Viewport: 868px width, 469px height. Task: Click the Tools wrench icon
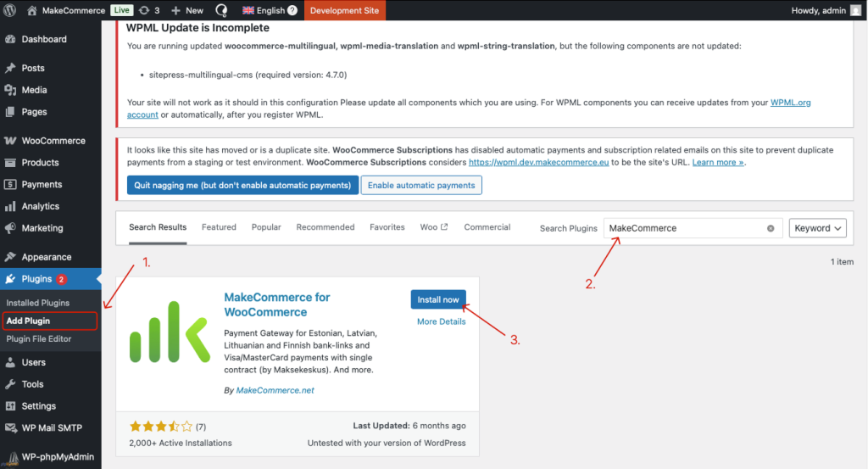pyautogui.click(x=10, y=384)
